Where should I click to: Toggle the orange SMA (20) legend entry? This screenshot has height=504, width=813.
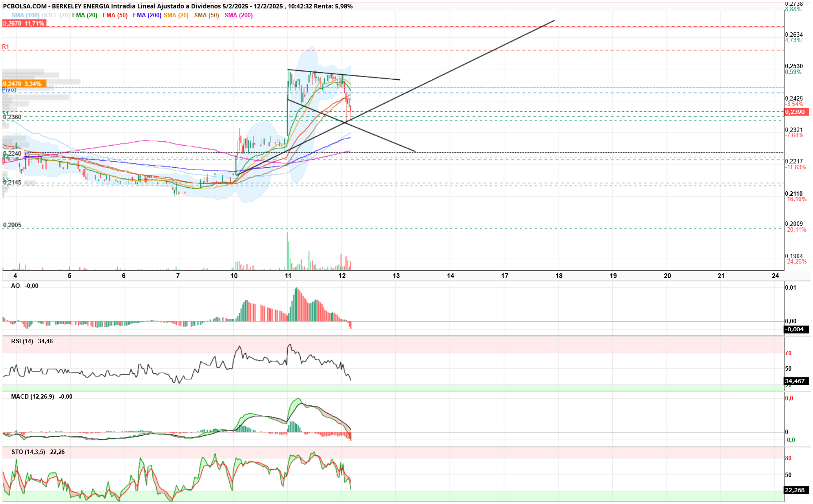coord(176,15)
